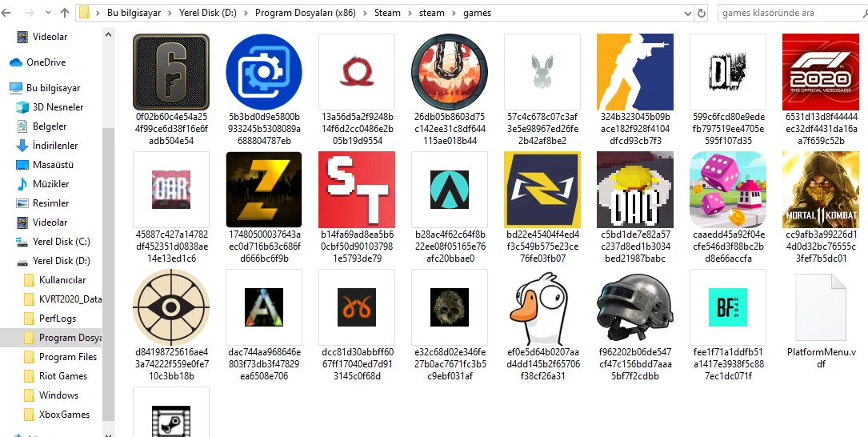The width and height of the screenshot is (868, 437).
Task: Select the pixel egg icon c5bd1de7e82a57
Action: 635,190
